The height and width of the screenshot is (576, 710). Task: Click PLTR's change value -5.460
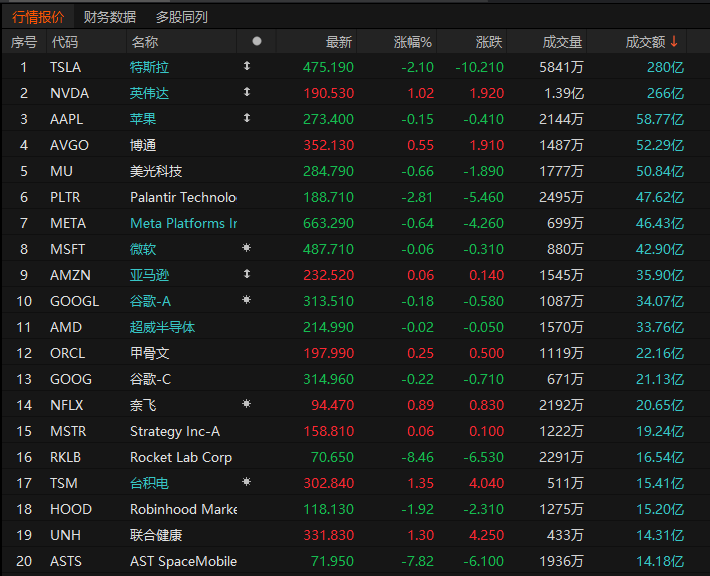click(x=483, y=197)
